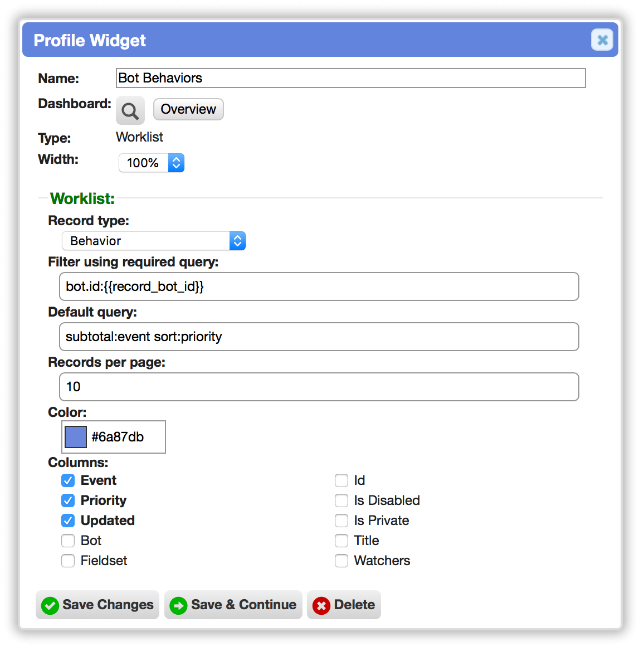644x651 pixels.
Task: Click the Delete button label
Action: [x=354, y=605]
